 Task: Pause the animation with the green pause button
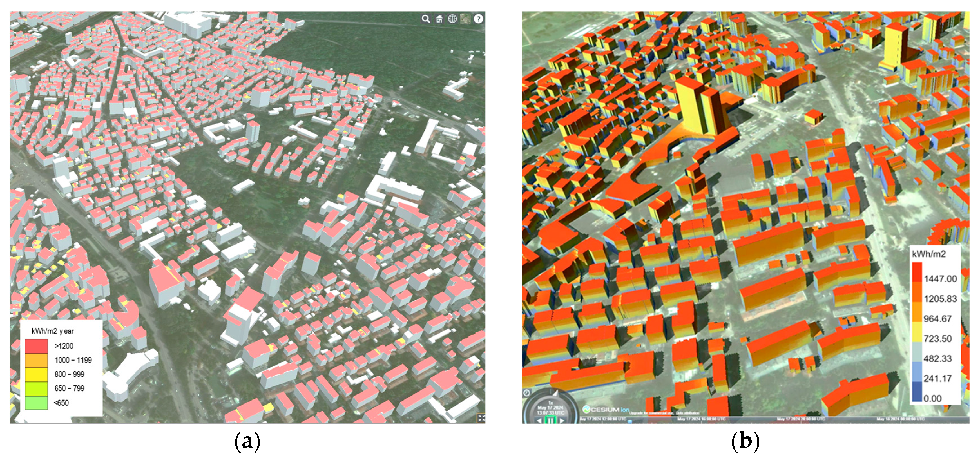coord(550,420)
